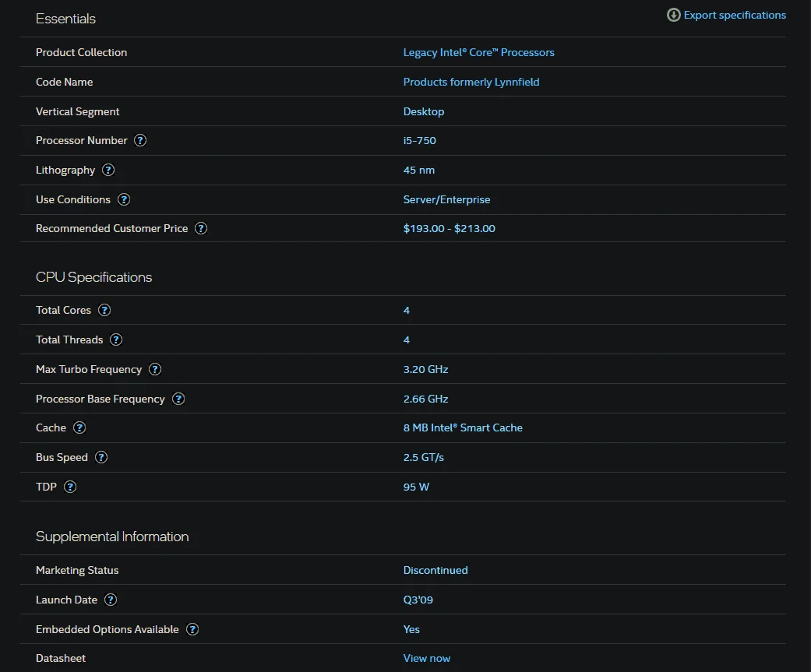Open help icon next to TDP

click(70, 487)
